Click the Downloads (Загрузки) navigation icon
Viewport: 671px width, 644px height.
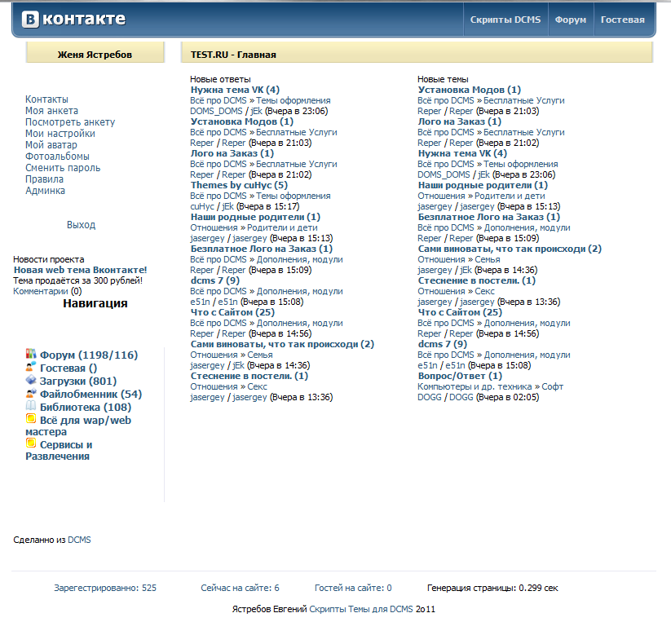[31, 380]
